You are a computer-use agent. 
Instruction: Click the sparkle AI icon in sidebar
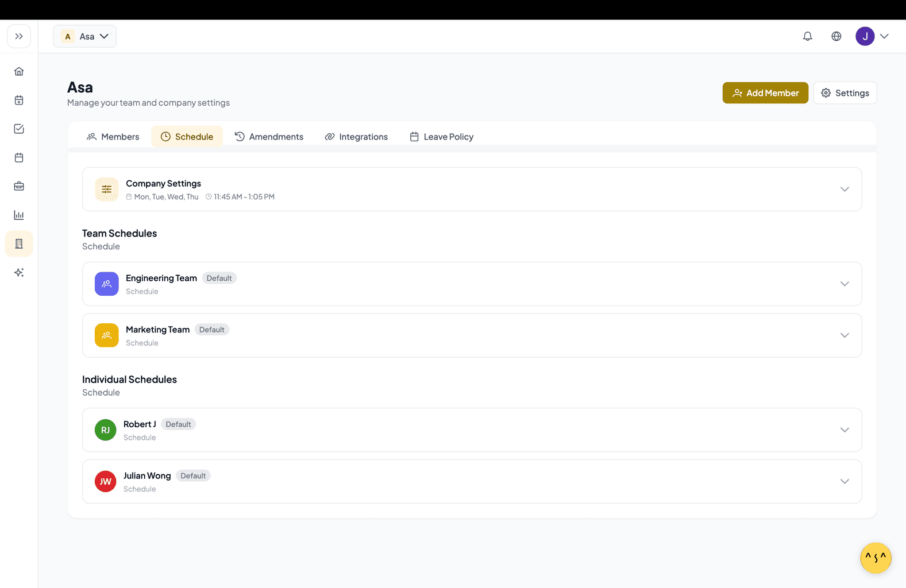tap(19, 272)
